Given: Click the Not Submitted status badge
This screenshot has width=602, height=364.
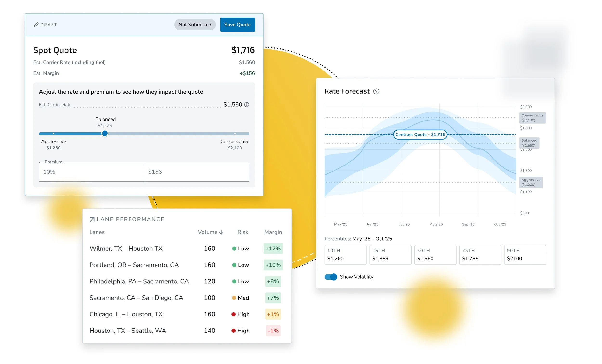Looking at the screenshot, I should (x=195, y=25).
